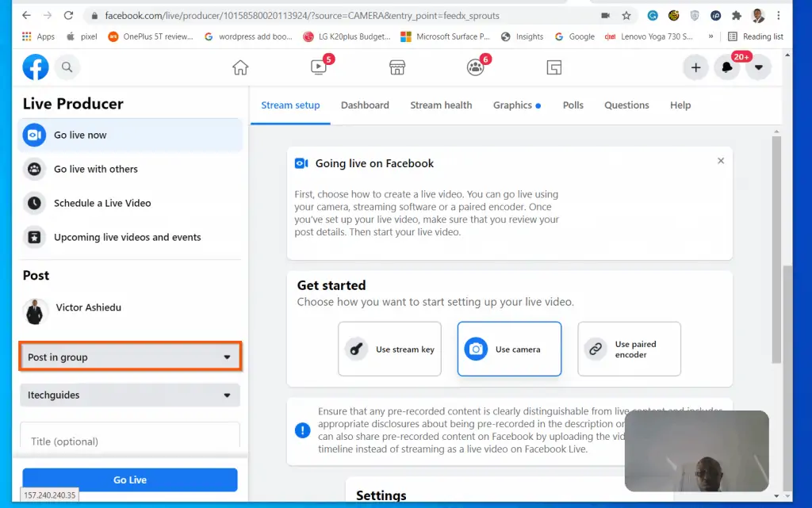Switch to the Graphics tab
The height and width of the screenshot is (508, 812).
[x=517, y=105]
